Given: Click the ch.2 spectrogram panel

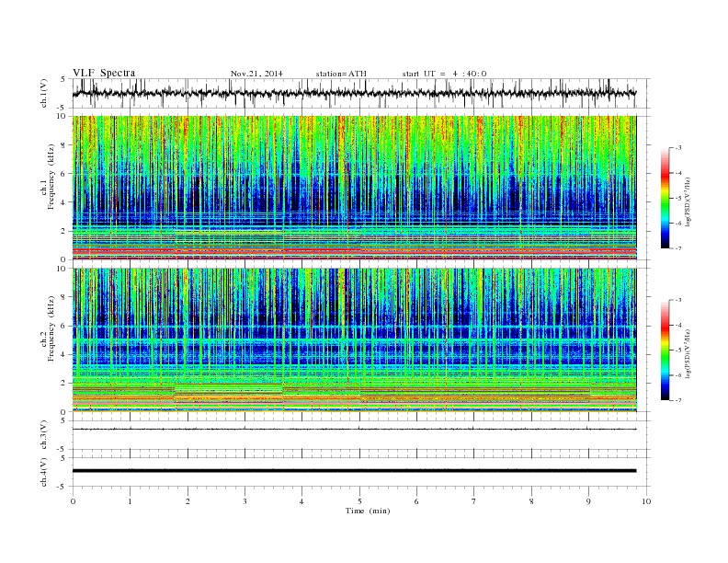Looking at the screenshot, I should (354, 340).
